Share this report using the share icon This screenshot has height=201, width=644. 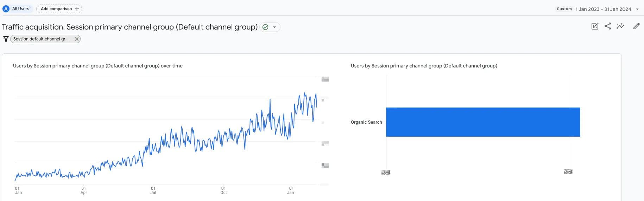tap(608, 26)
